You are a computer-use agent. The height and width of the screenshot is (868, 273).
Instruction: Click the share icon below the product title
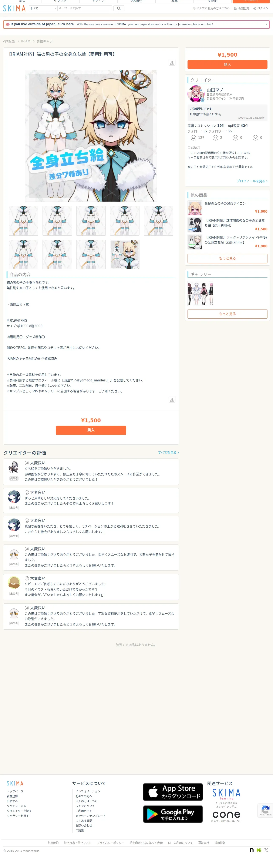(x=172, y=63)
